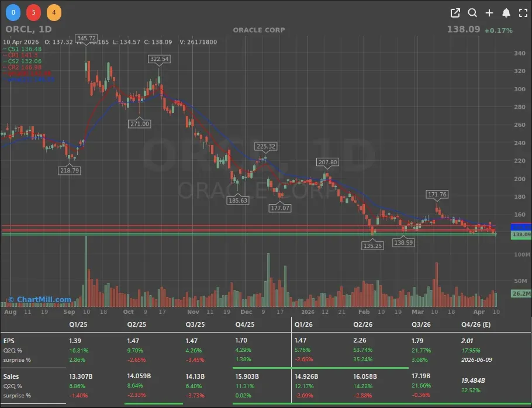Click the blue 0 badge
The width and height of the screenshot is (532, 408).
tap(13, 12)
